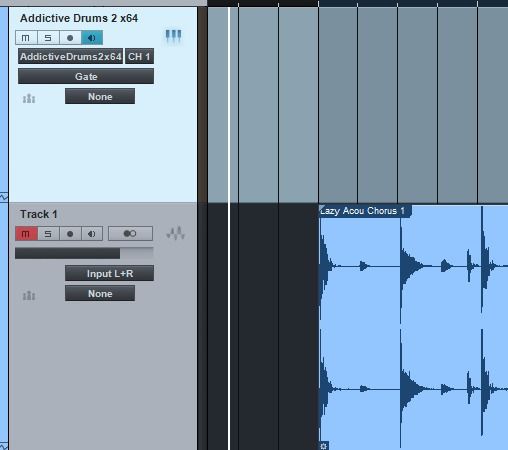Viewport: 508px width, 450px height.
Task: Click the automation icon left of Track 1
Action: [4, 446]
